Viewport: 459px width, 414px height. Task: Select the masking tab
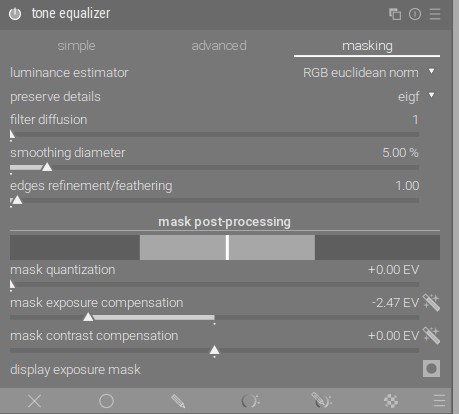click(x=367, y=46)
